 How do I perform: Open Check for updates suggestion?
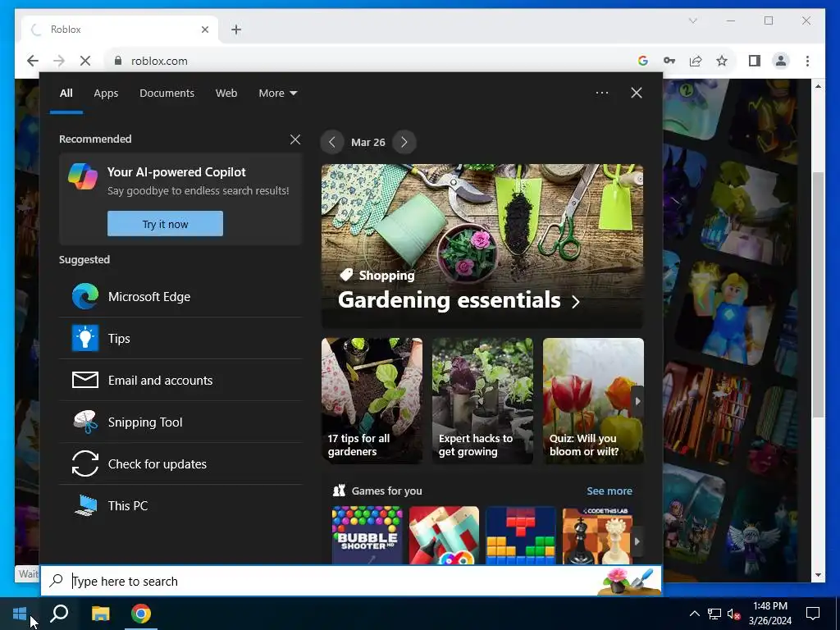[x=180, y=464]
